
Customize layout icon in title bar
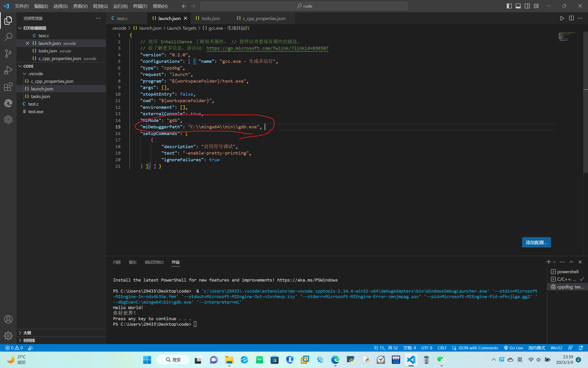536,6
